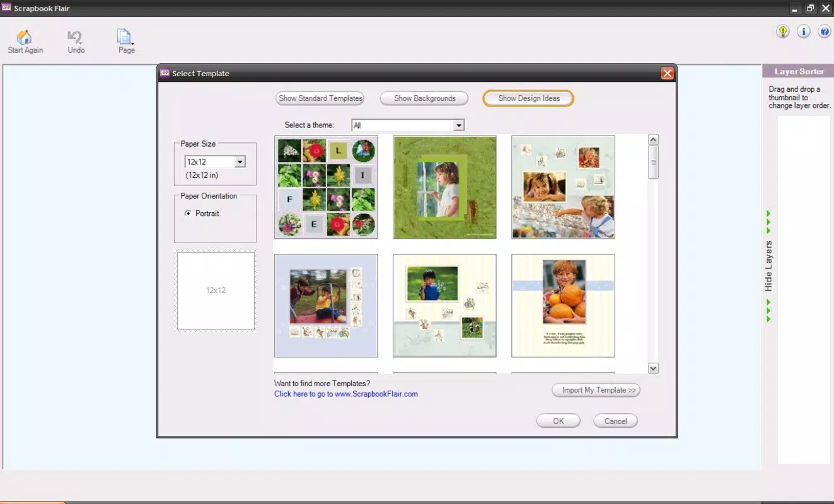The width and height of the screenshot is (834, 504).
Task: Click the Start Again home icon
Action: [x=24, y=37]
